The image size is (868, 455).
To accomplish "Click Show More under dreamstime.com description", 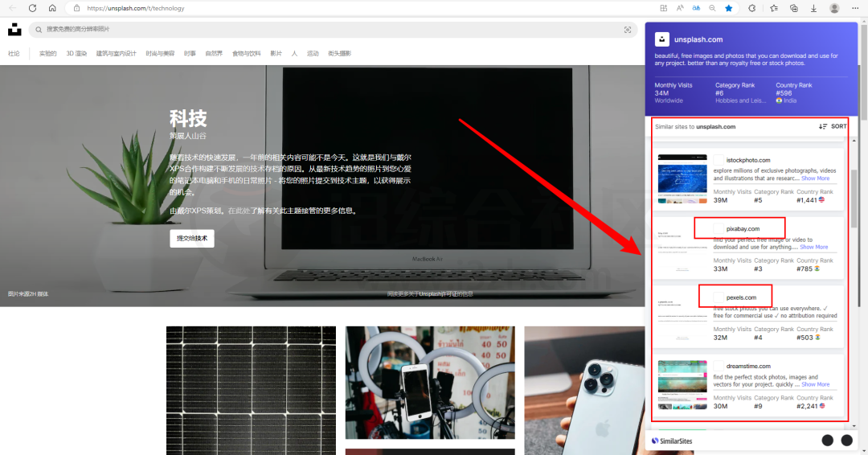I will click(816, 384).
